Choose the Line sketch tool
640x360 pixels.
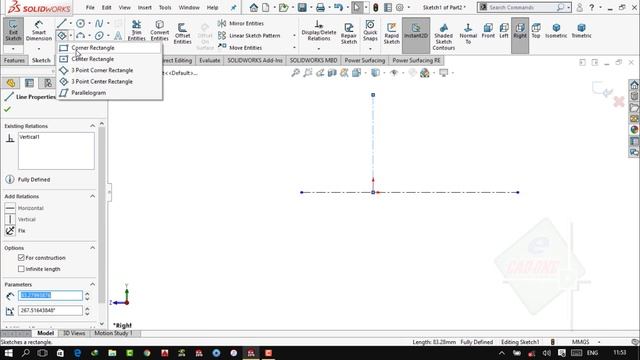pyautogui.click(x=61, y=23)
